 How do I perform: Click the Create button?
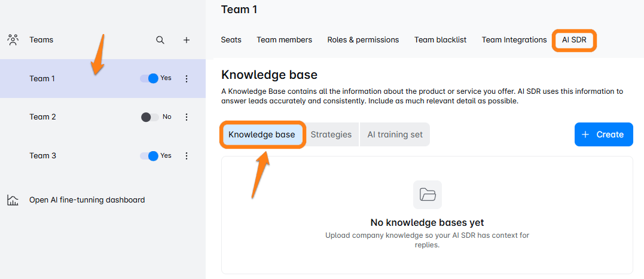[x=604, y=134]
